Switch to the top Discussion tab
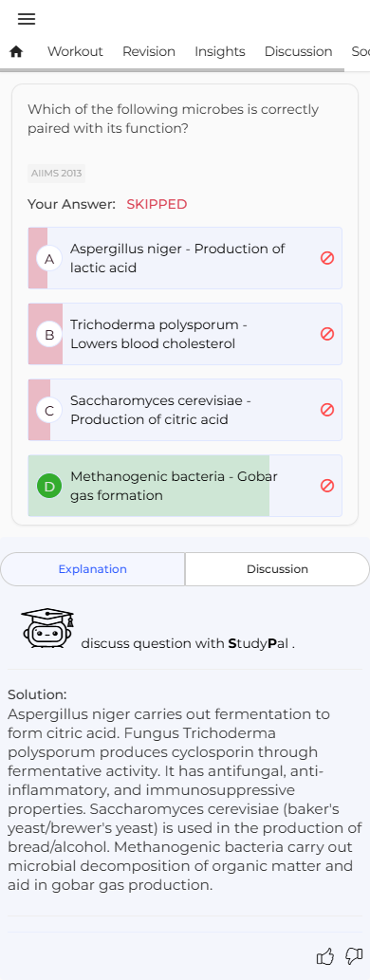 pyautogui.click(x=298, y=52)
